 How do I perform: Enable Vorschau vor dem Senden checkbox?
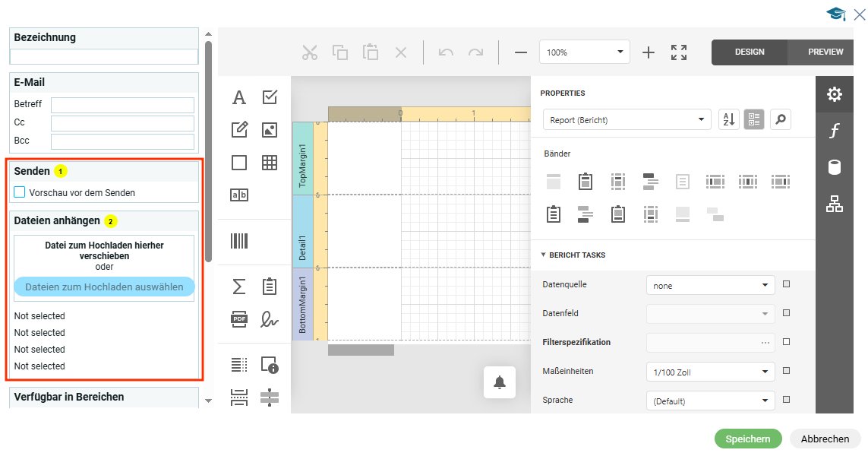pyautogui.click(x=21, y=192)
